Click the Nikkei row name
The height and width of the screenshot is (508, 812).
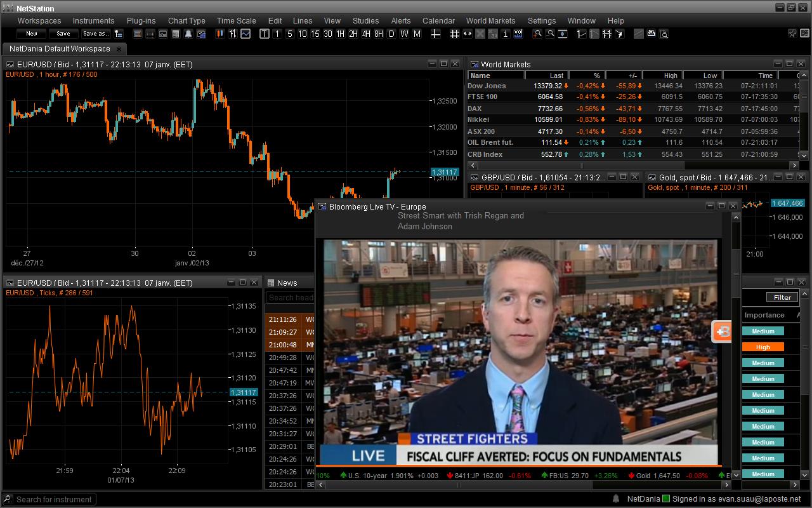click(478, 120)
